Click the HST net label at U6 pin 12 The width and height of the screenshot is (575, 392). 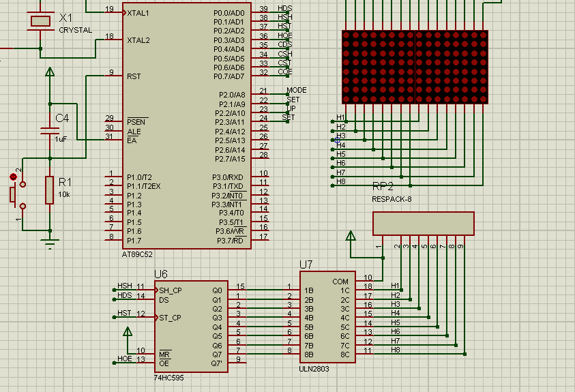(x=124, y=313)
